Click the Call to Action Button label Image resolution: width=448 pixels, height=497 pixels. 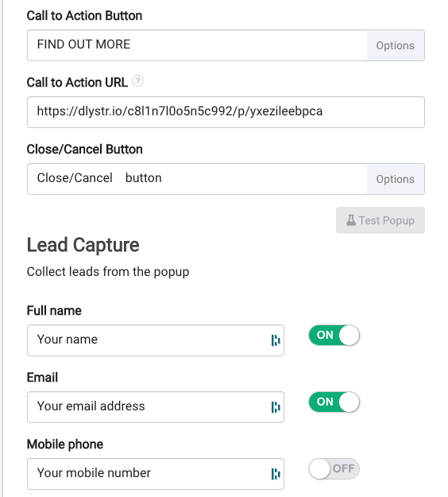tap(84, 16)
